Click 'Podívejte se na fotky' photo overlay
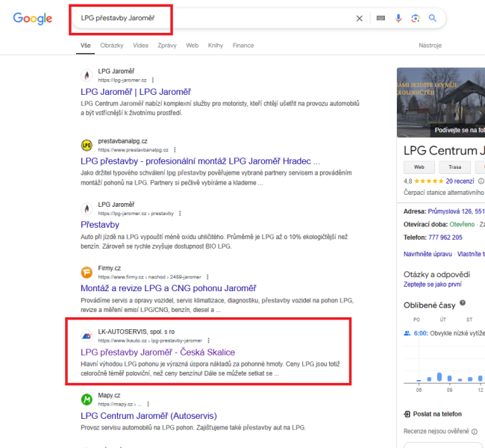This screenshot has width=485, height=448. click(x=458, y=131)
